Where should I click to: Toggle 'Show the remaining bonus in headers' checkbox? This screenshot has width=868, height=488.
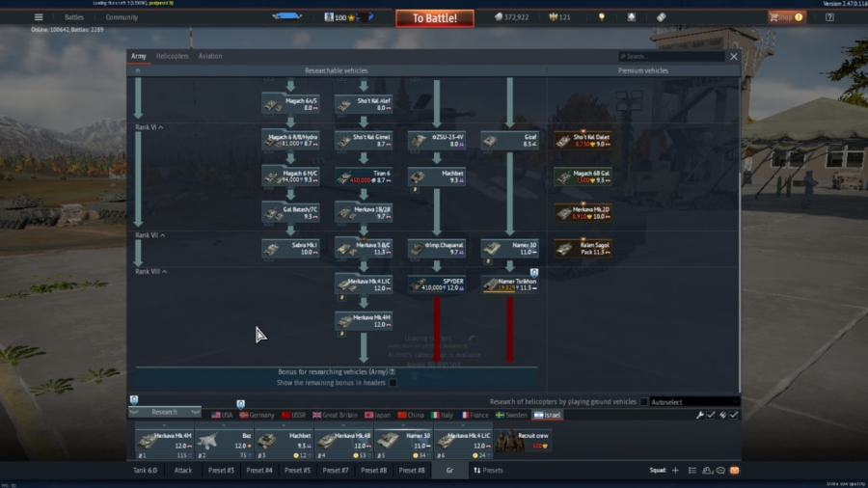point(393,383)
